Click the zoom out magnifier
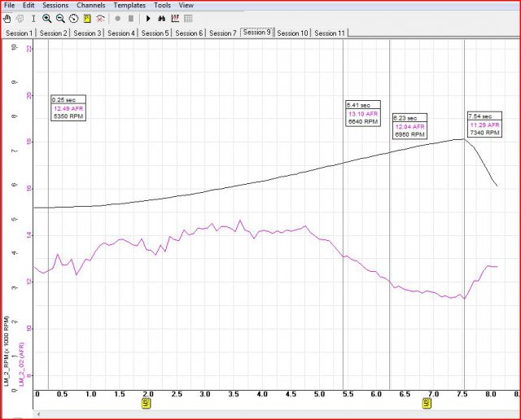 coord(59,18)
